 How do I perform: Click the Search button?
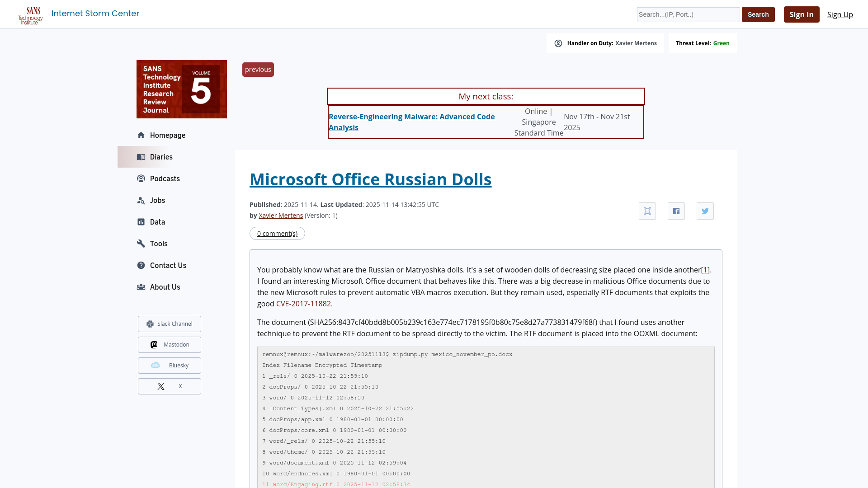pos(758,14)
